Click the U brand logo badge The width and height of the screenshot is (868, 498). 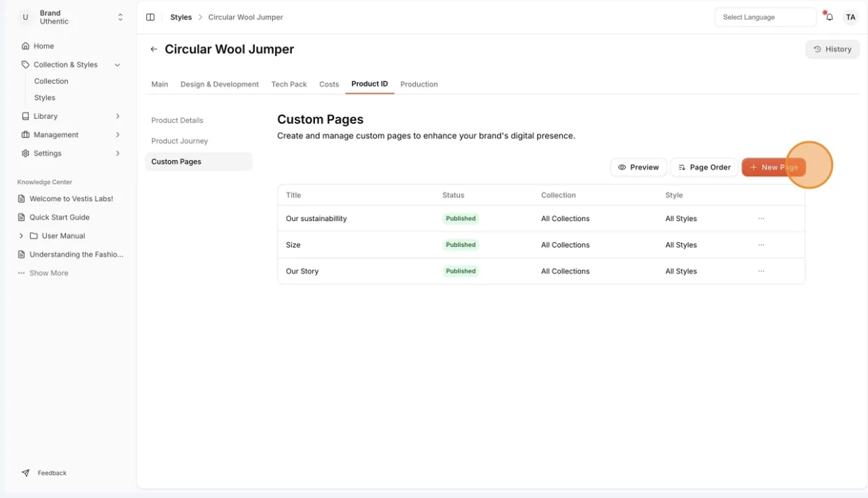pyautogui.click(x=25, y=17)
